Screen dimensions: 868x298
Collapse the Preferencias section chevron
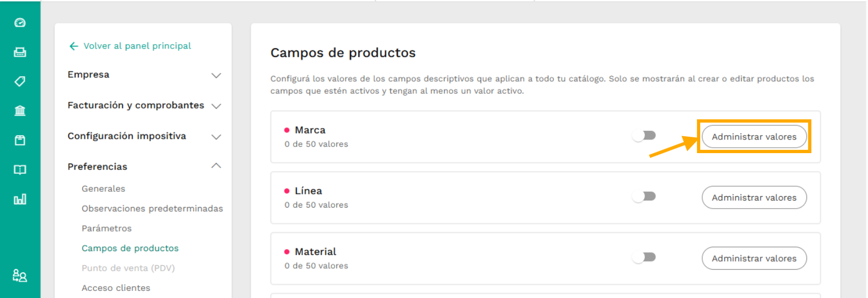point(216,166)
